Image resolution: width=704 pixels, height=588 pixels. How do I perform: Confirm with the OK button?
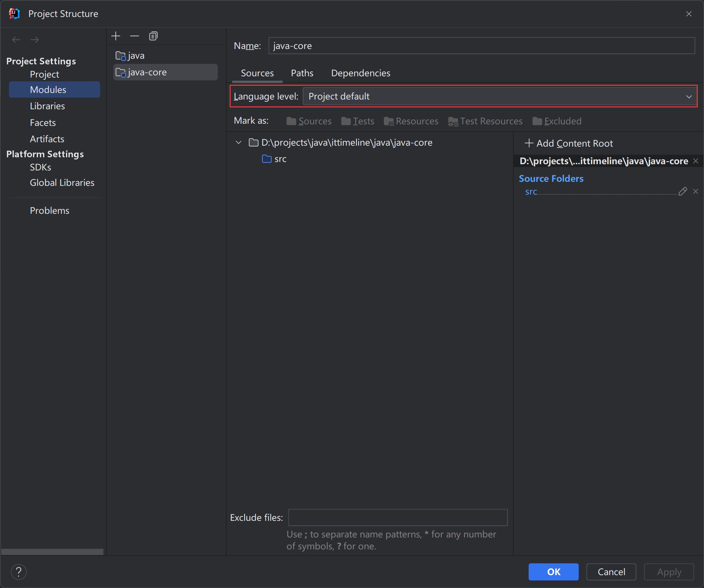point(554,572)
